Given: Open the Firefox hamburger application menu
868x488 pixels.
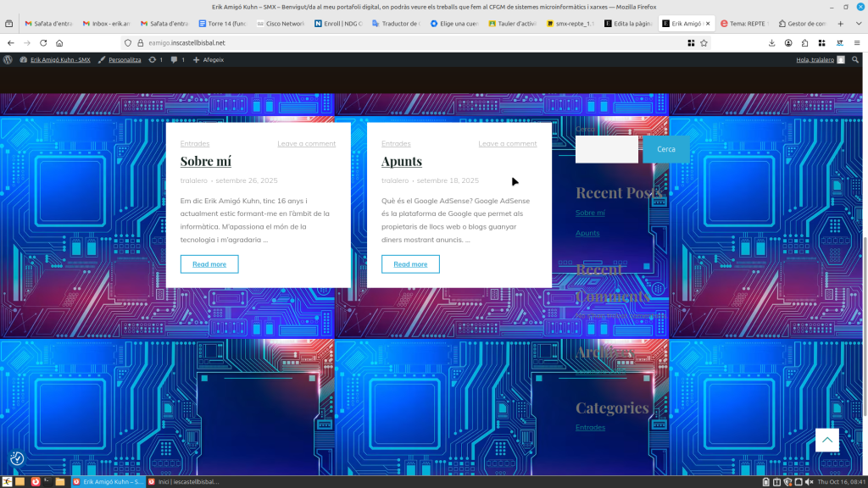Looking at the screenshot, I should tap(857, 42).
